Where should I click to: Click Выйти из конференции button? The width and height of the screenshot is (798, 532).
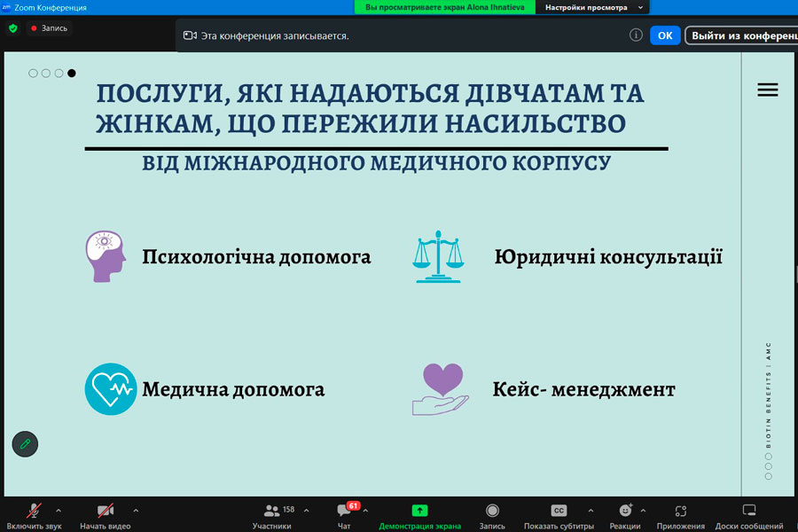(742, 35)
